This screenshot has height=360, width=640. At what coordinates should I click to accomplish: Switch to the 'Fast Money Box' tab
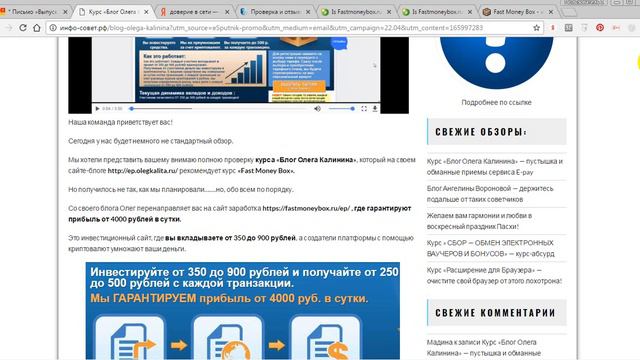[518, 12]
